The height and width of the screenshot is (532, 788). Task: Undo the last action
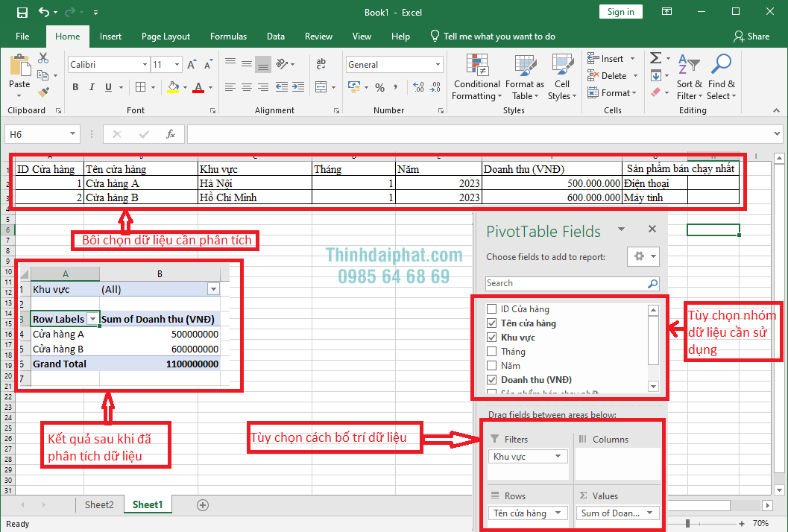click(44, 12)
